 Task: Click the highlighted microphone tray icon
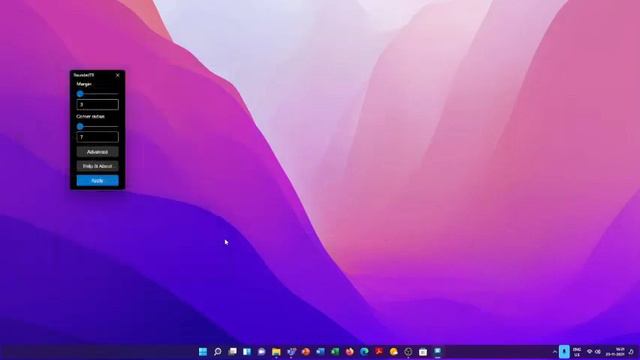pyautogui.click(x=564, y=351)
